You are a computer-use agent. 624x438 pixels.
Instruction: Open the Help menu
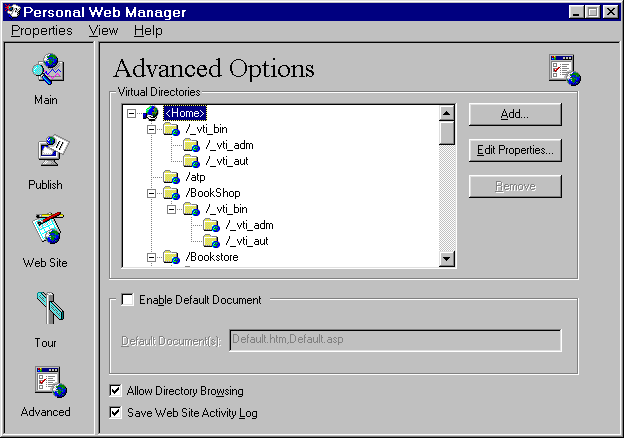pos(148,31)
